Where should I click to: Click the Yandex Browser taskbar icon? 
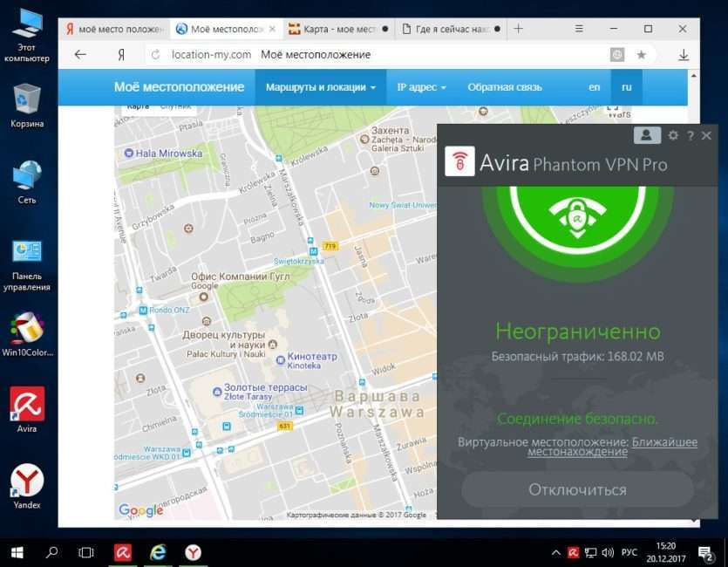coord(194,552)
